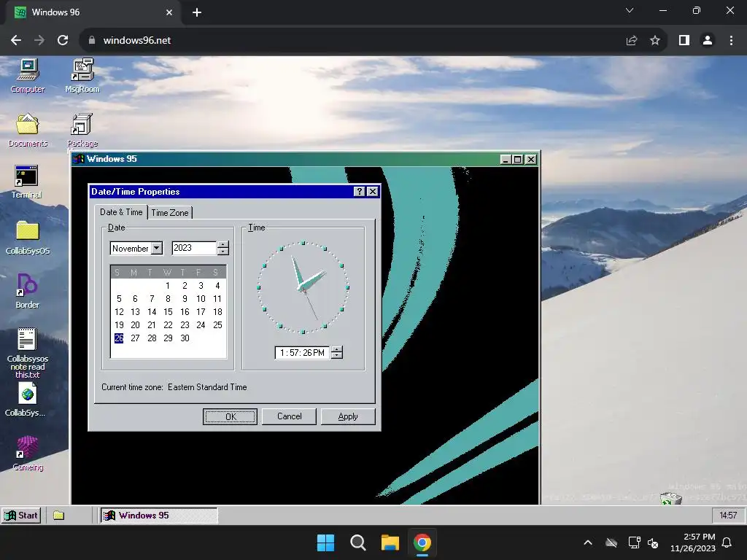Select day 19 in the calendar
Viewport: 747px width, 560px height.
(x=119, y=324)
